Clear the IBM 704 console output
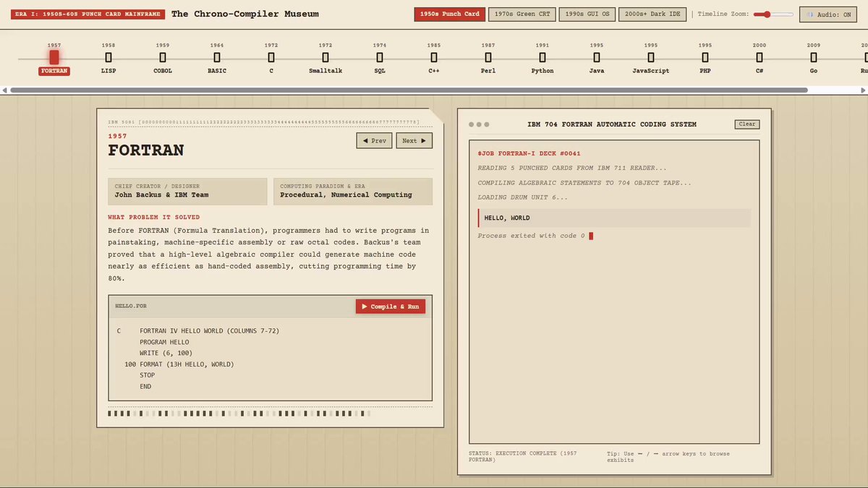This screenshot has width=868, height=488. coord(747,124)
